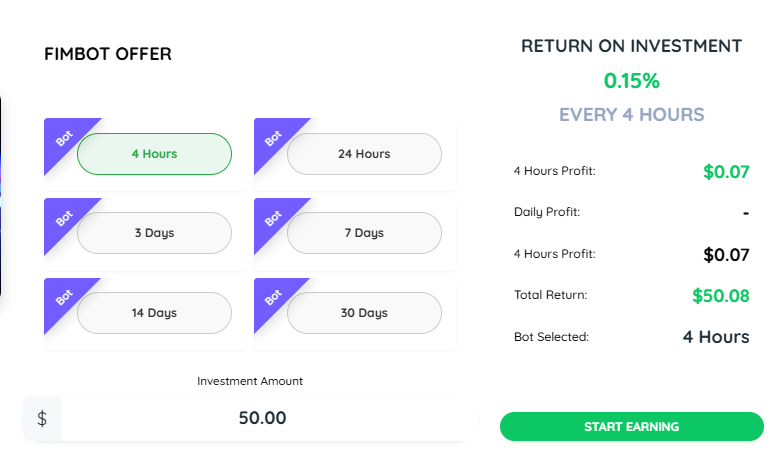Switch to the 14 Days bot plan
Viewport: 773px width, 456px height.
click(154, 313)
